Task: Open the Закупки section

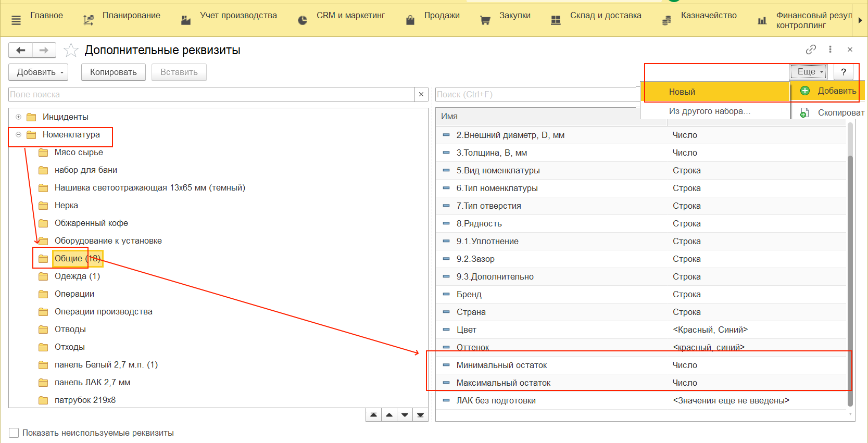Action: 515,16
